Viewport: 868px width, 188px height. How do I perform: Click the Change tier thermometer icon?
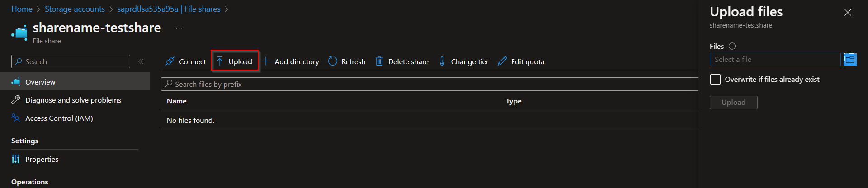point(442,61)
